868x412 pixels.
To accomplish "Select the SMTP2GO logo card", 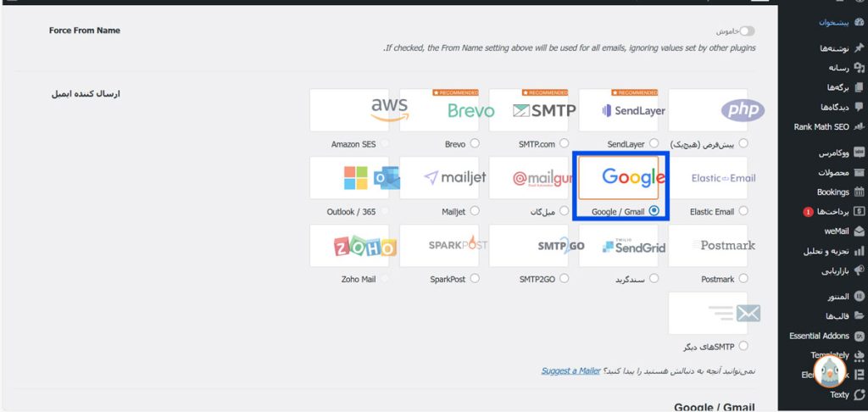I will pos(529,245).
